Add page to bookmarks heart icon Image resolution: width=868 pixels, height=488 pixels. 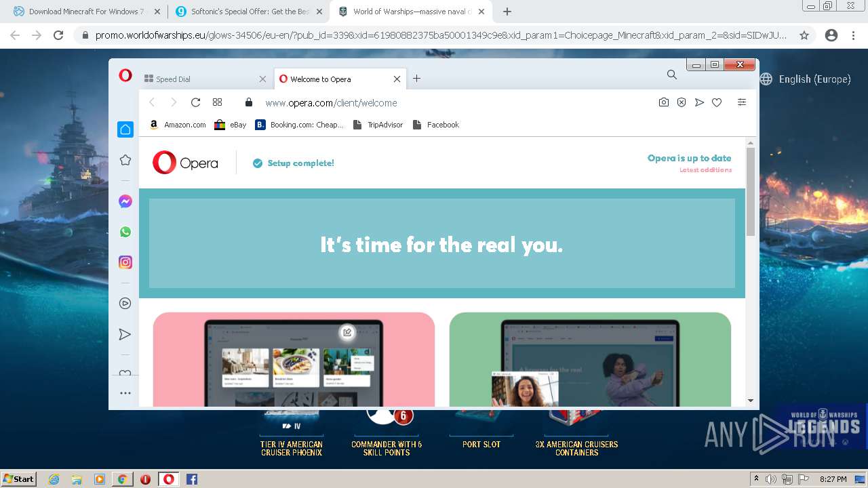[x=717, y=102]
